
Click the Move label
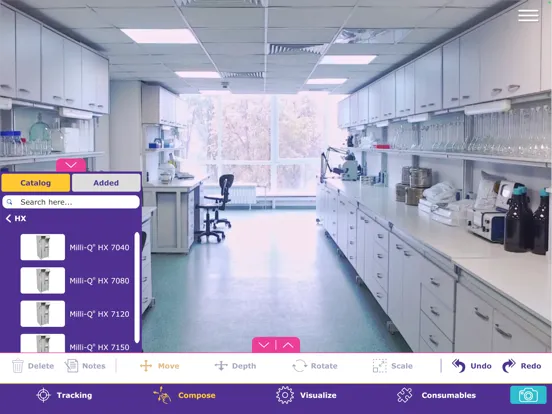168,366
